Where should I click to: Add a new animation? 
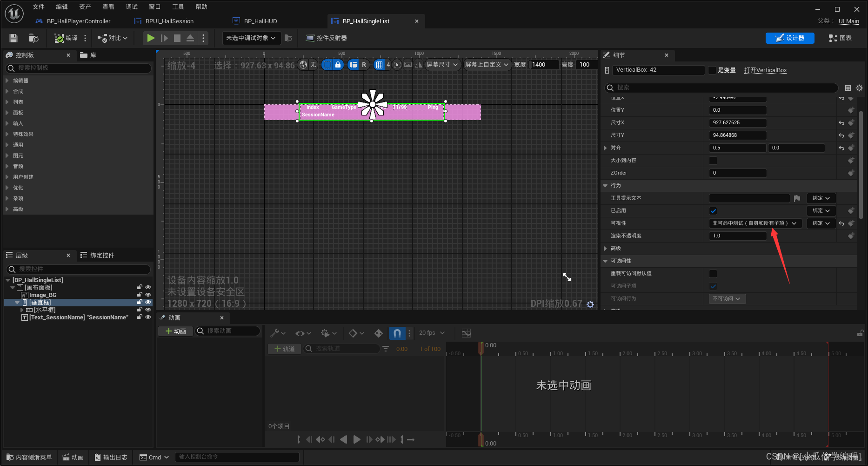tap(176, 331)
